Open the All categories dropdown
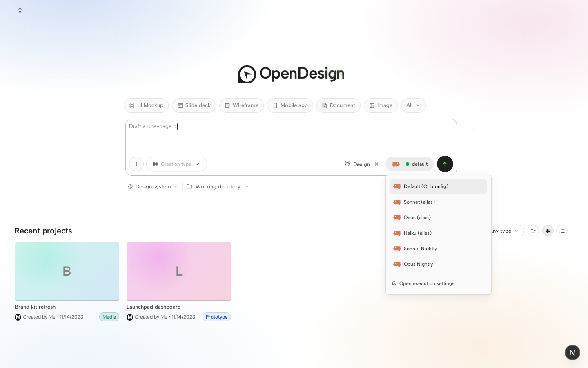Image resolution: width=588 pixels, height=368 pixels. (413, 105)
